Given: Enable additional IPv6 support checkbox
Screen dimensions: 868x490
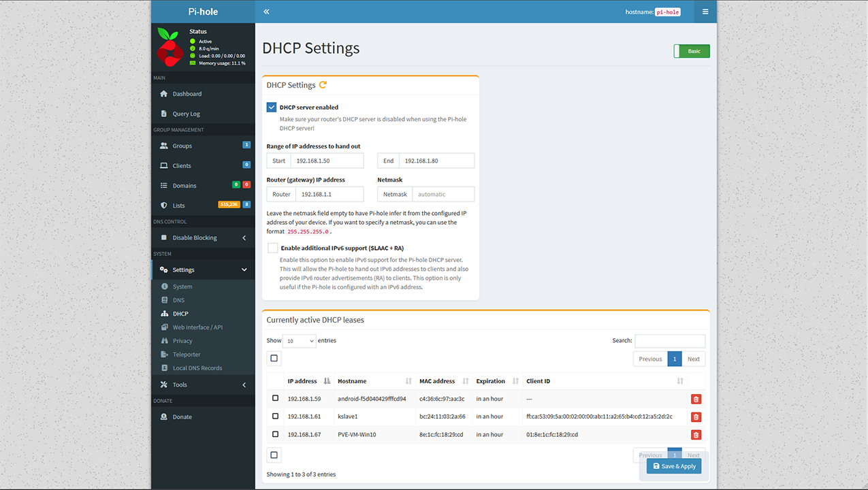Looking at the screenshot, I should tap(272, 248).
